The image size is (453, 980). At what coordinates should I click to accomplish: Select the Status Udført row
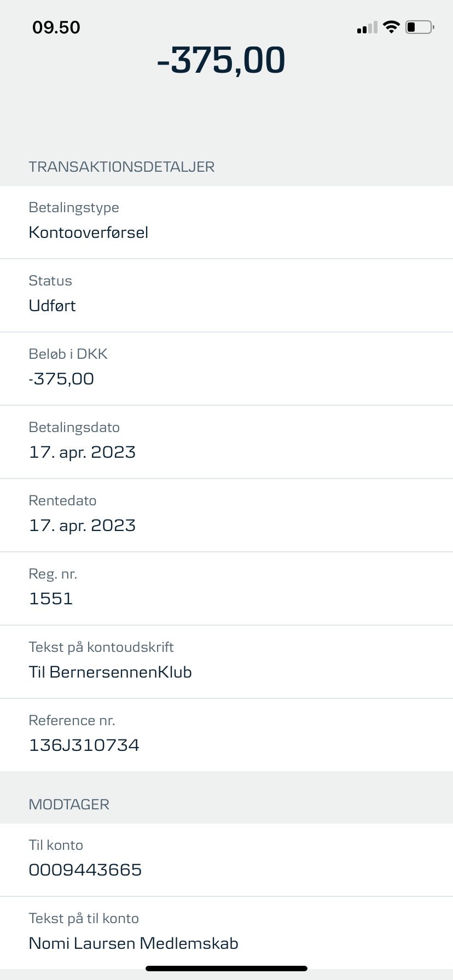pyautogui.click(x=226, y=295)
